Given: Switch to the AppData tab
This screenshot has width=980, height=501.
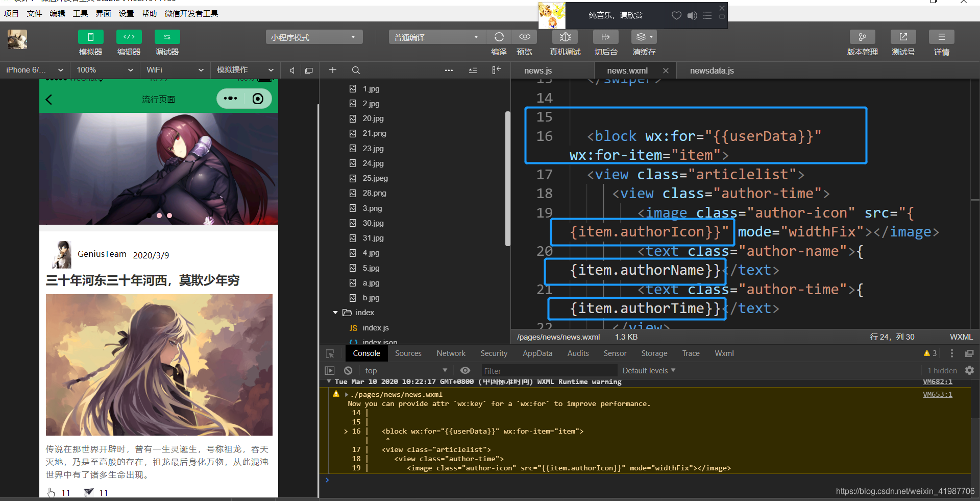Looking at the screenshot, I should click(537, 353).
